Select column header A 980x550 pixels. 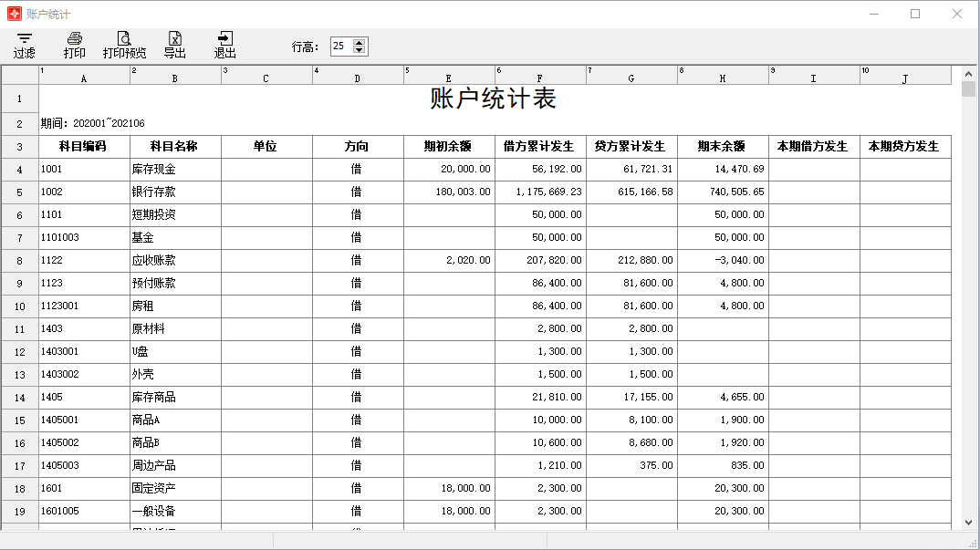pyautogui.click(x=83, y=77)
